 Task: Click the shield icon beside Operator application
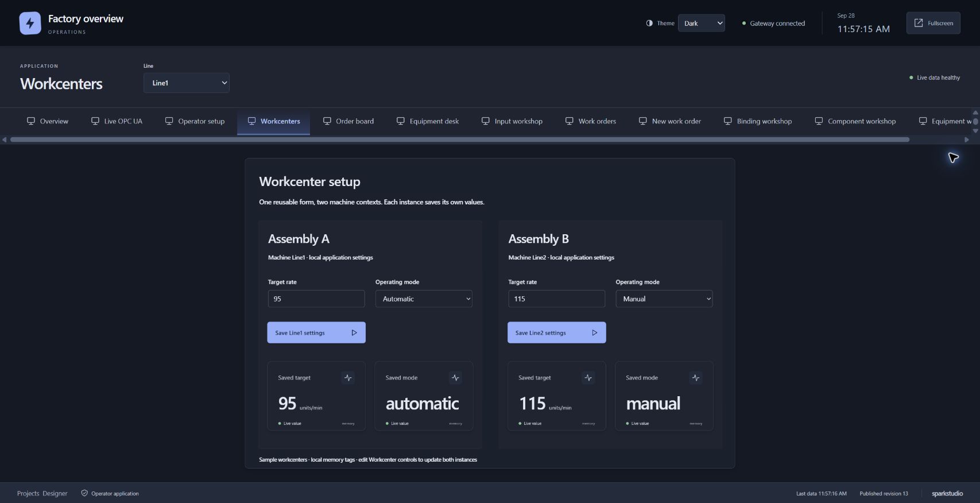84,493
